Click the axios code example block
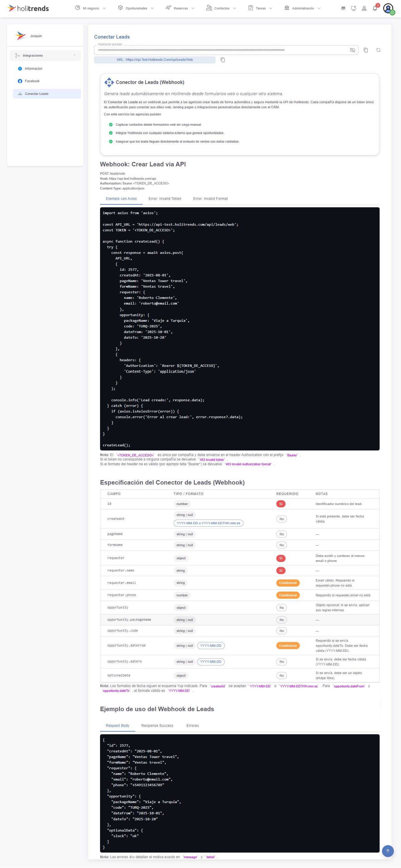The image size is (401, 868). (x=240, y=329)
